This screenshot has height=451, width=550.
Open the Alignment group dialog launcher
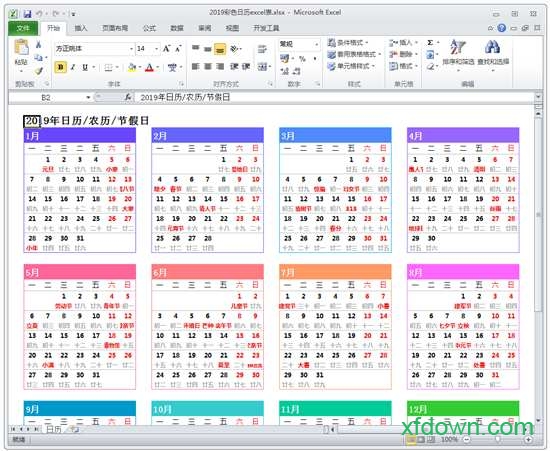270,84
